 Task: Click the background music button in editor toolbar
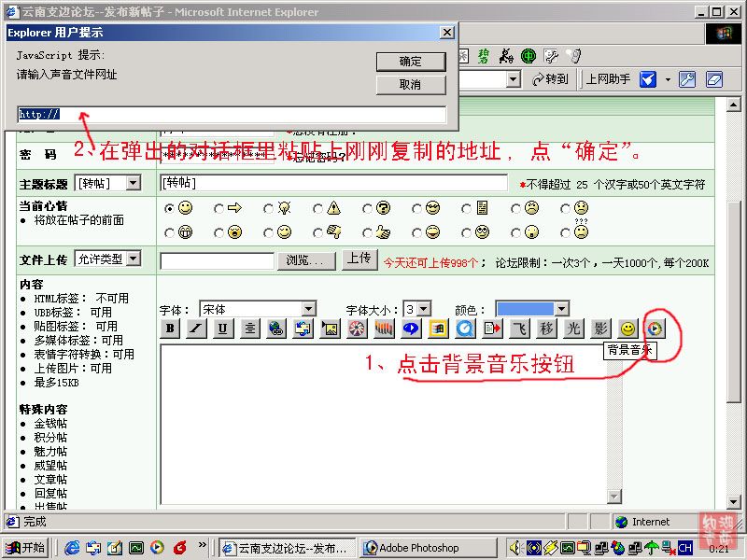[x=655, y=329]
